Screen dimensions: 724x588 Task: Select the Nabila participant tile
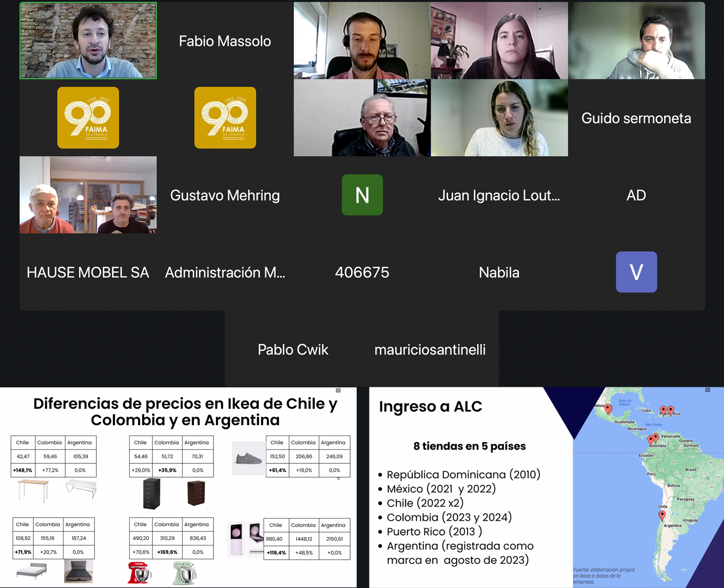click(x=499, y=272)
